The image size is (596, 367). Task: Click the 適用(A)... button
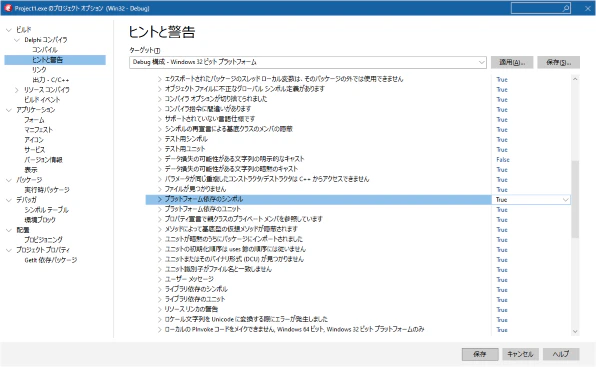click(512, 62)
